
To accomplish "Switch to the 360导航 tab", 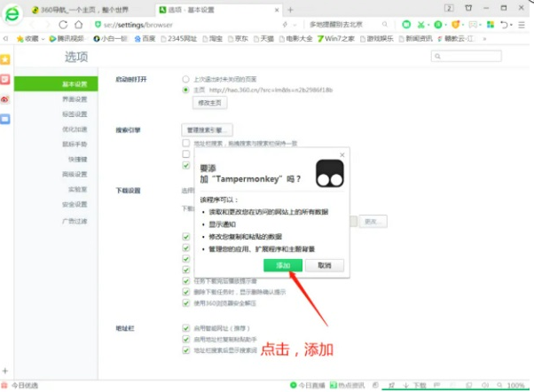I will pyautogui.click(x=80, y=10).
